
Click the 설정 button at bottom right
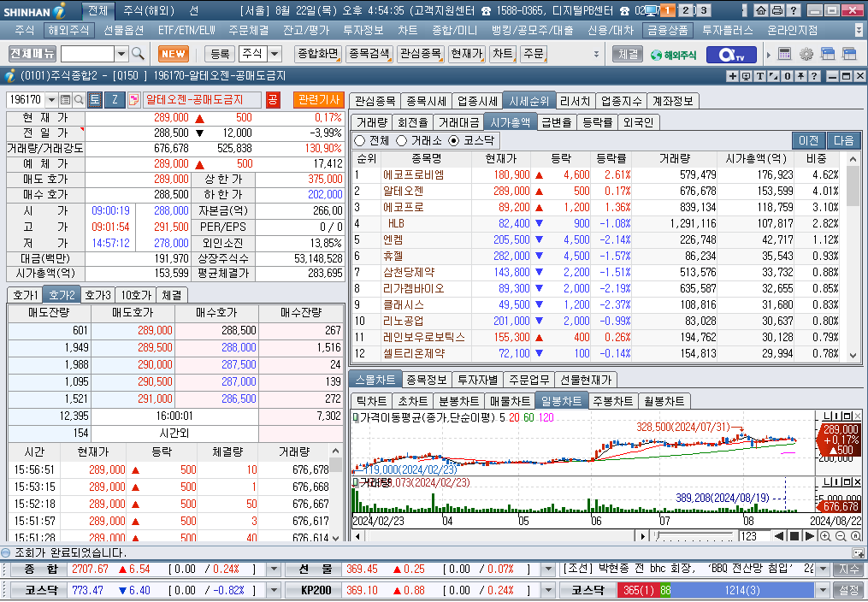pos(849,590)
